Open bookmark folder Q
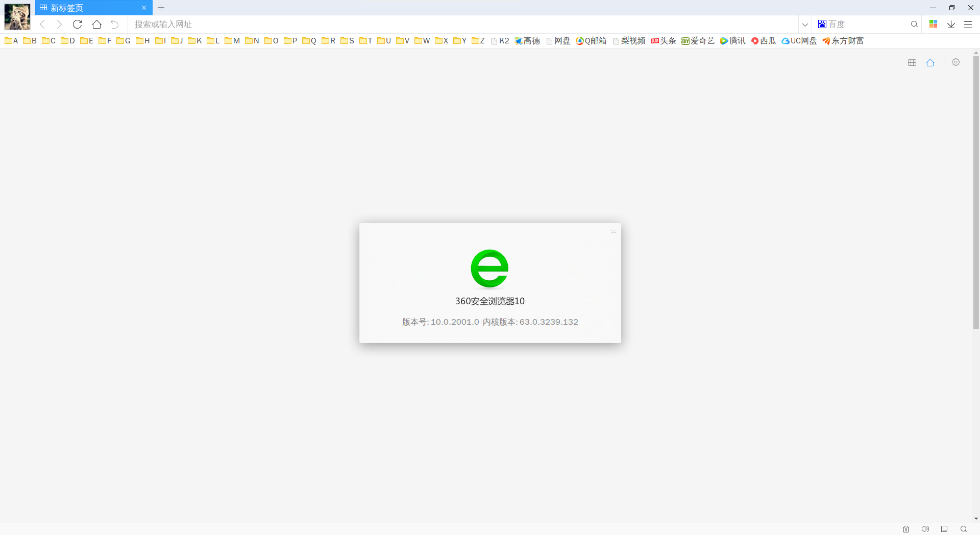The height and width of the screenshot is (535, 980). click(309, 40)
